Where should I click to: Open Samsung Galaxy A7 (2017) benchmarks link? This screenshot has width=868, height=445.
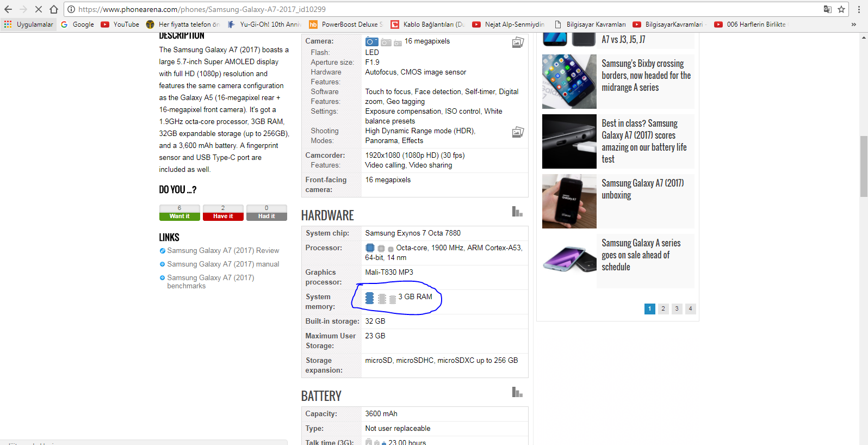210,282
